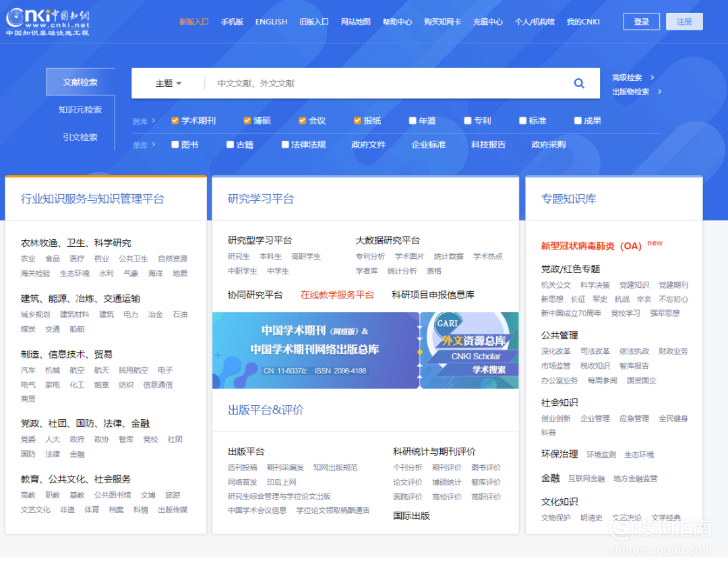This screenshot has width=728, height=573.
Task: Open 国际出版 heading link
Action: (x=411, y=516)
